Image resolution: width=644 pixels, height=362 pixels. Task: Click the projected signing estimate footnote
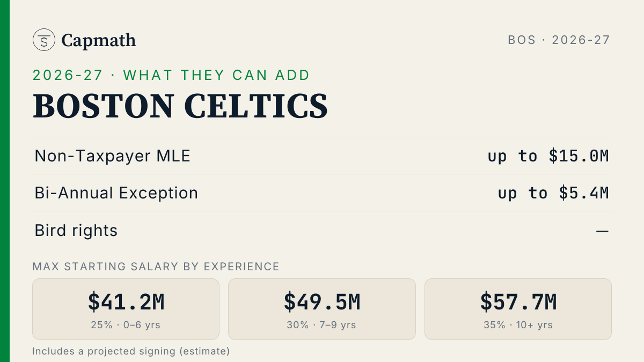pyautogui.click(x=131, y=351)
